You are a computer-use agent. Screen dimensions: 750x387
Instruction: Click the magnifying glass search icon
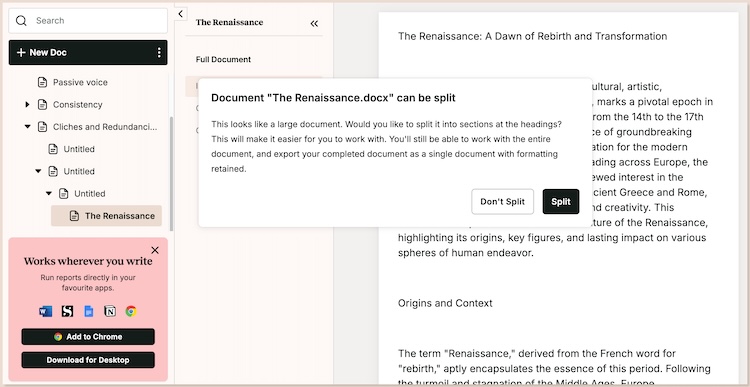coord(21,21)
